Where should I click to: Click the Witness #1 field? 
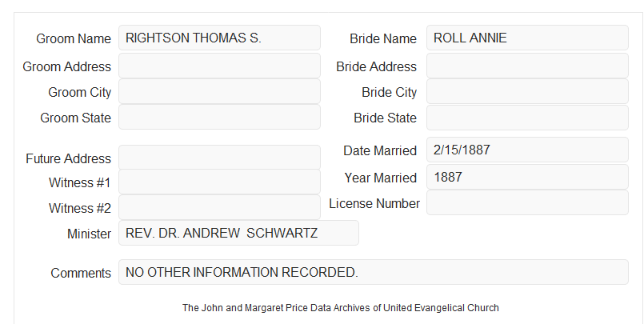(x=219, y=182)
